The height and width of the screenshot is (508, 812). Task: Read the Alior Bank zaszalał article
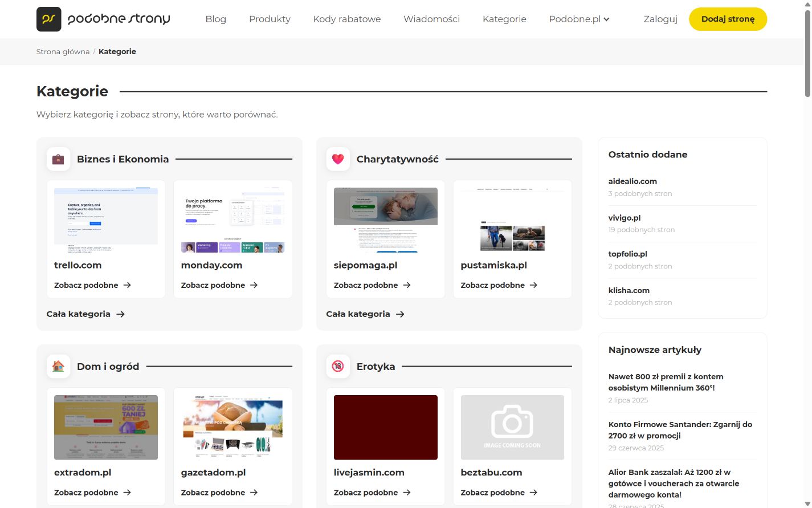pyautogui.click(x=674, y=483)
